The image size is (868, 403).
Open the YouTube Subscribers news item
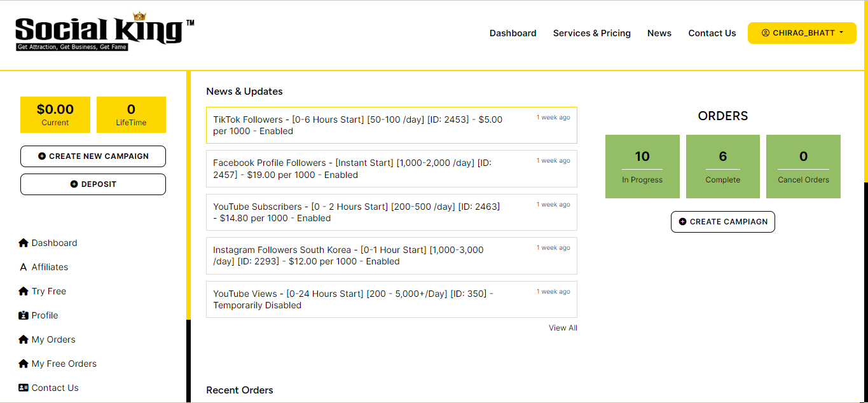[392, 212]
